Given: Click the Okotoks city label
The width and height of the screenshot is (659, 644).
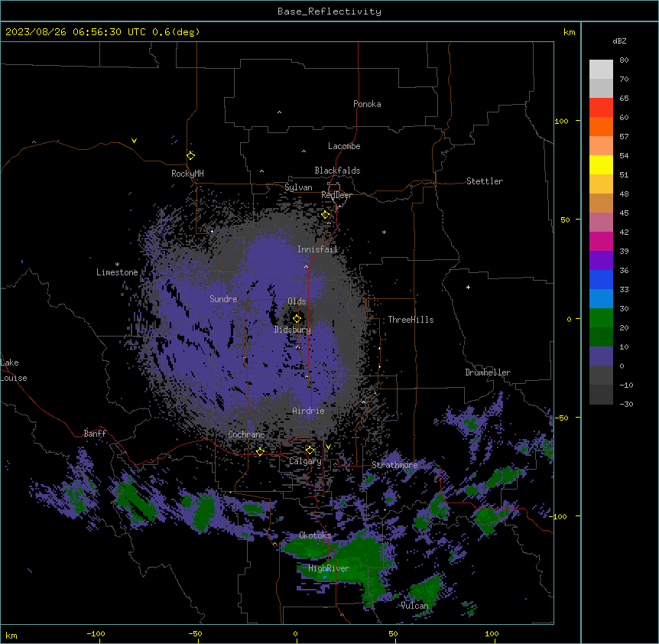Looking at the screenshot, I should tap(315, 535).
